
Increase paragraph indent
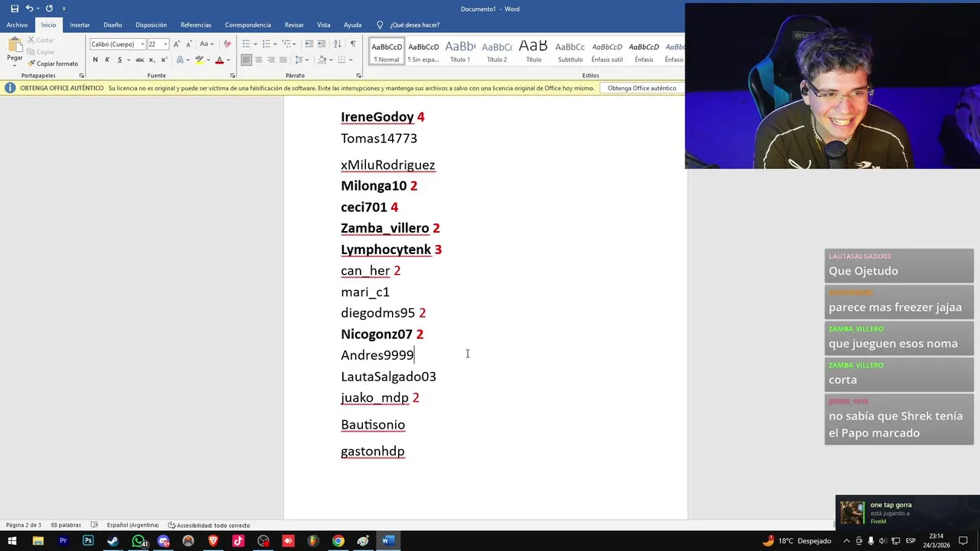pyautogui.click(x=321, y=44)
